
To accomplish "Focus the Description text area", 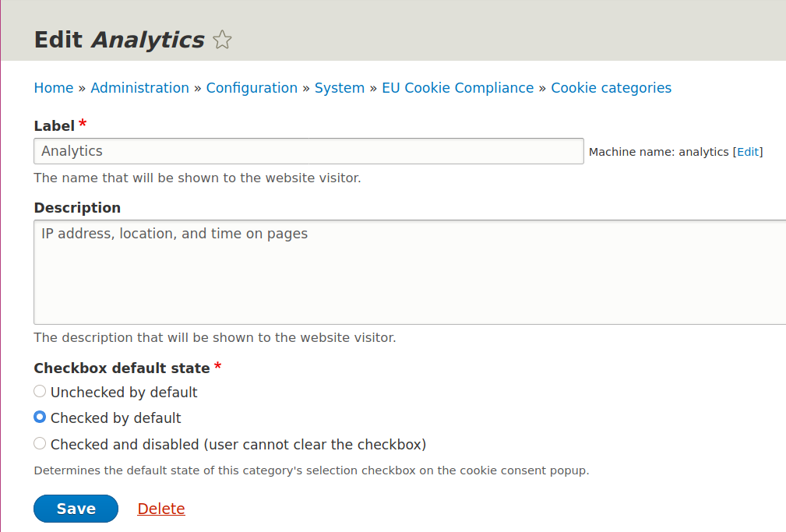I will tap(409, 272).
